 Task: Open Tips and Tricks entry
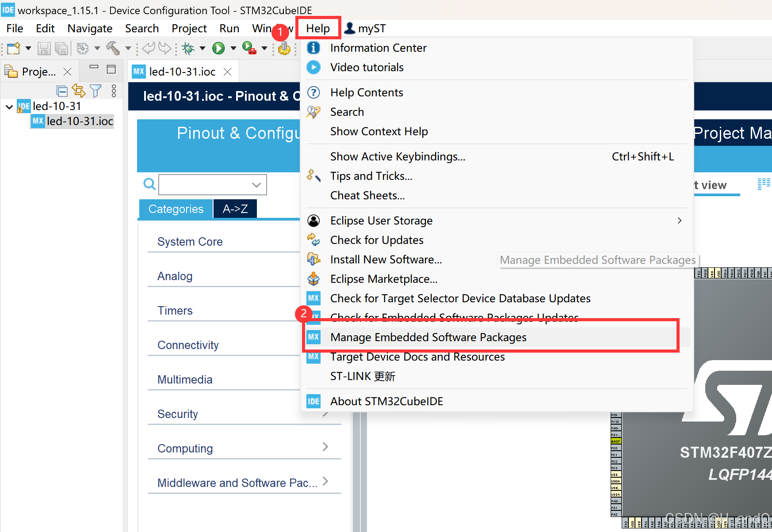coord(497,176)
